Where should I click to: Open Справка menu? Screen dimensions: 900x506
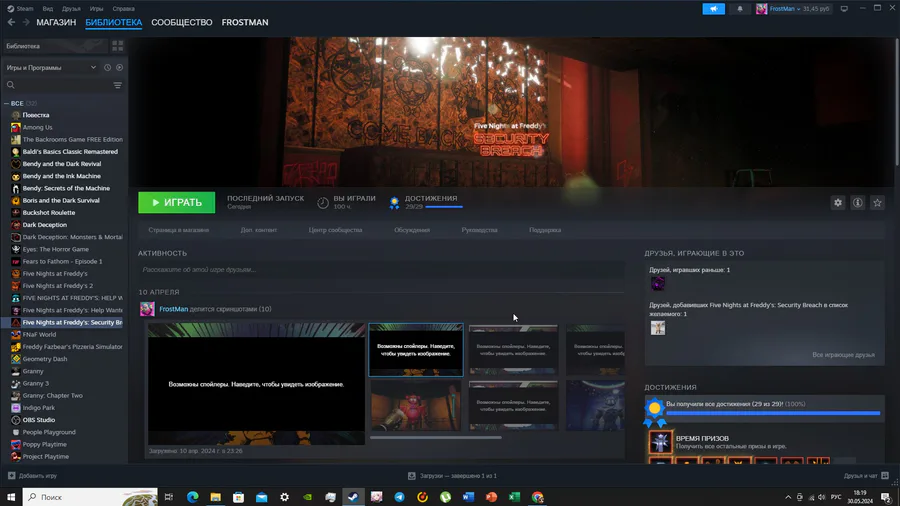coord(123,9)
